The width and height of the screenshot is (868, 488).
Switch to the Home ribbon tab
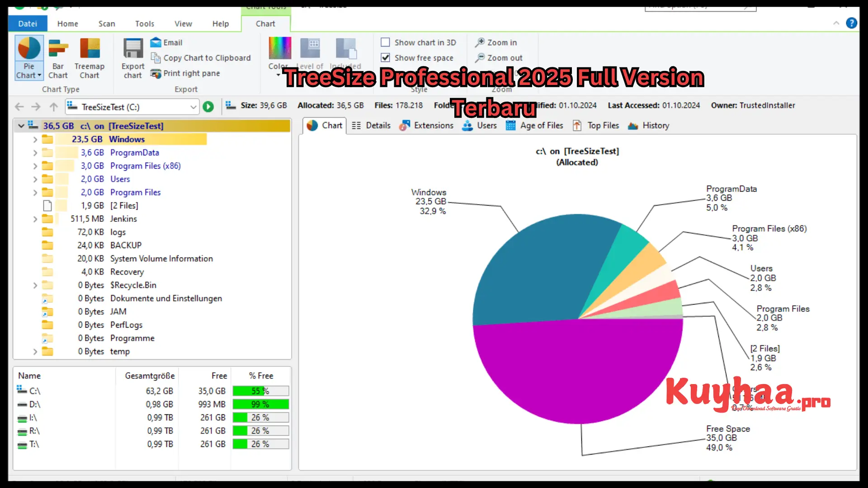(x=67, y=23)
